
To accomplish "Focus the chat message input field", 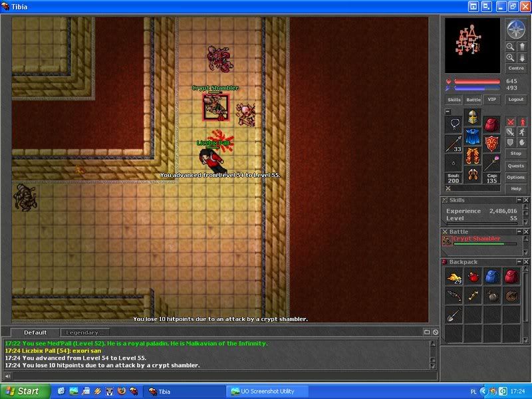I will pyautogui.click(x=225, y=376).
